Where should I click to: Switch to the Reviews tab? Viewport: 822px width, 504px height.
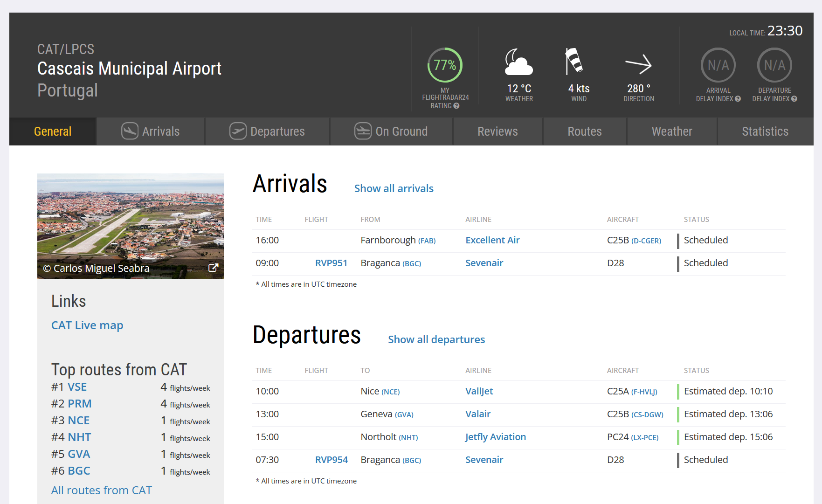click(497, 131)
